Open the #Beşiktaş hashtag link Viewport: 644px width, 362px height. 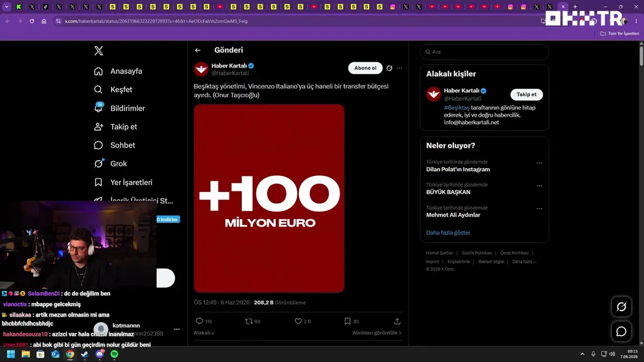457,107
